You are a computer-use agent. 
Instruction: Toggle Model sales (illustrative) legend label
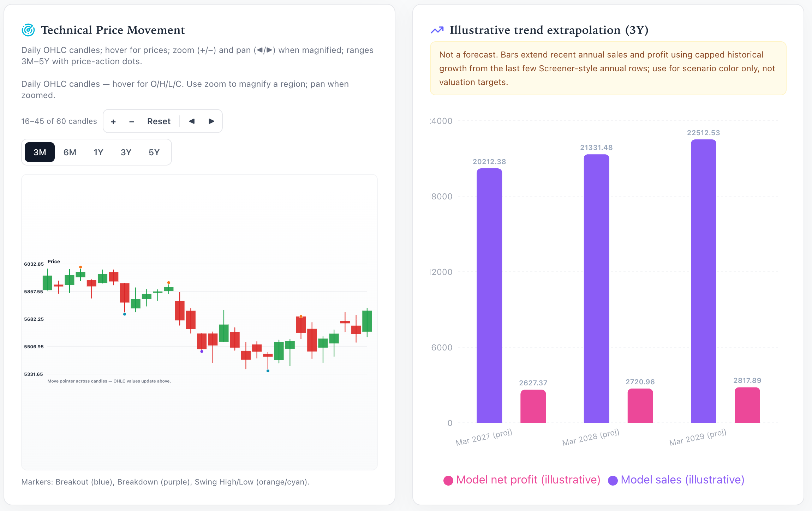(682, 480)
